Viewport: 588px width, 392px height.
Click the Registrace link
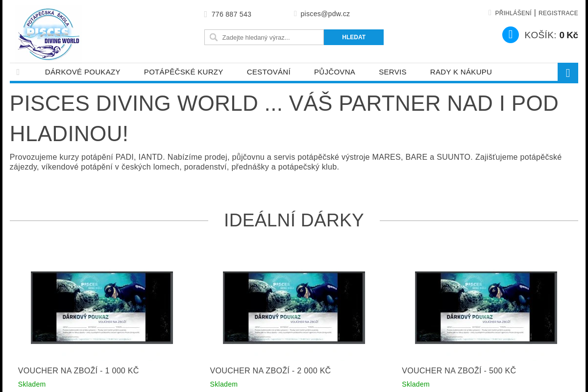(558, 13)
